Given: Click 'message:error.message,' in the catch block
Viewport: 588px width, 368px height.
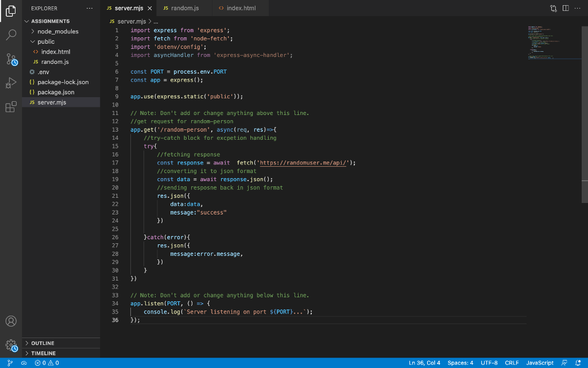Looking at the screenshot, I should tap(207, 254).
